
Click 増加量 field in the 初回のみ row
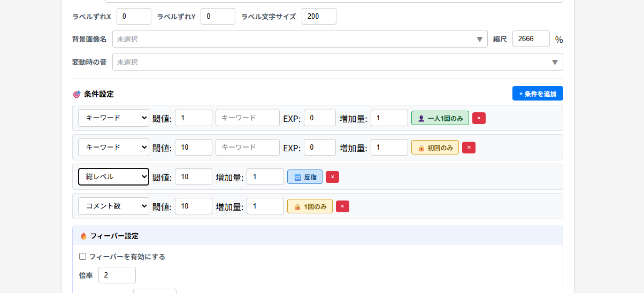coord(389,147)
